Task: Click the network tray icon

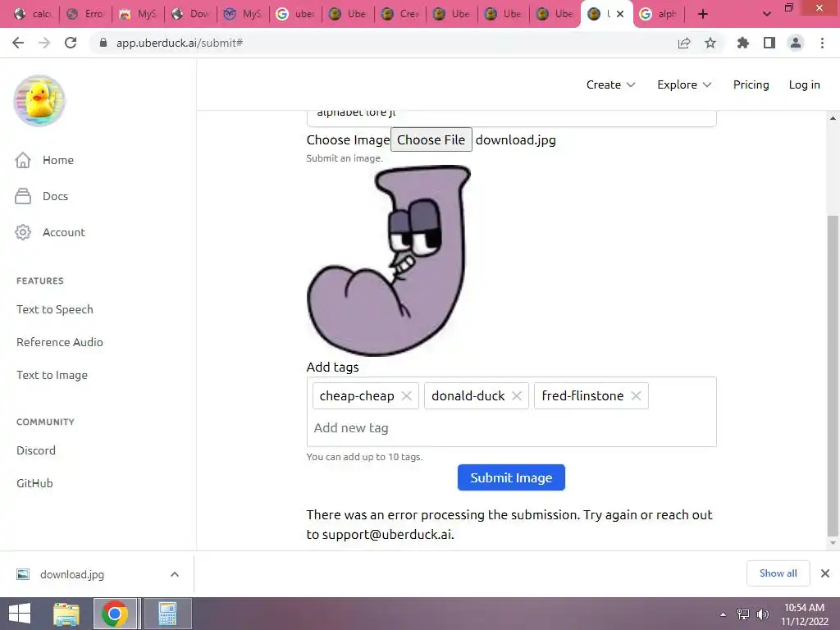Action: point(743,614)
